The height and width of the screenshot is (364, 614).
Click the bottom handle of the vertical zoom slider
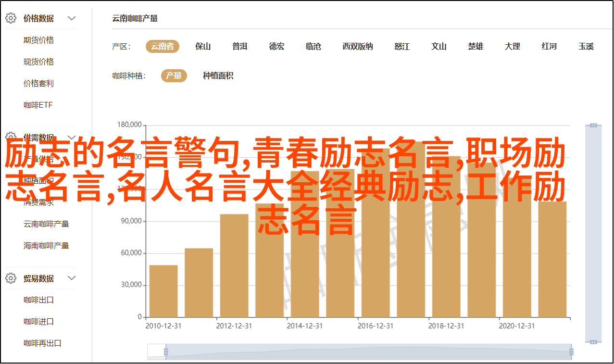coord(593,341)
